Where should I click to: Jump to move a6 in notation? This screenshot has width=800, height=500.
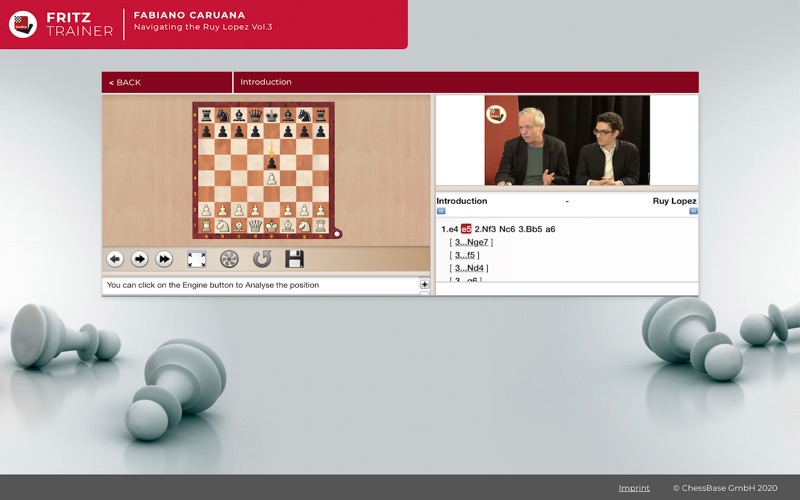550,229
